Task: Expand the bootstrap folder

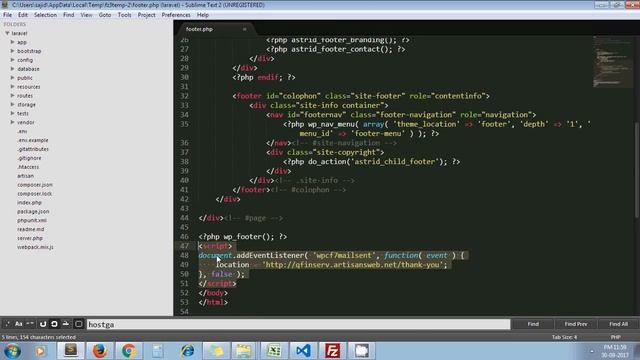Action: [x=13, y=51]
